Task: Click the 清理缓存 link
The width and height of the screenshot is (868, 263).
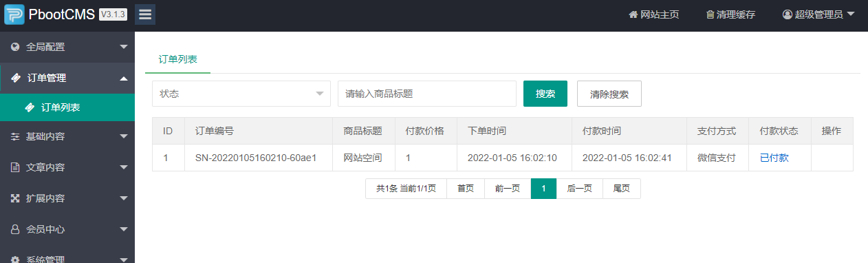Action: pos(730,14)
